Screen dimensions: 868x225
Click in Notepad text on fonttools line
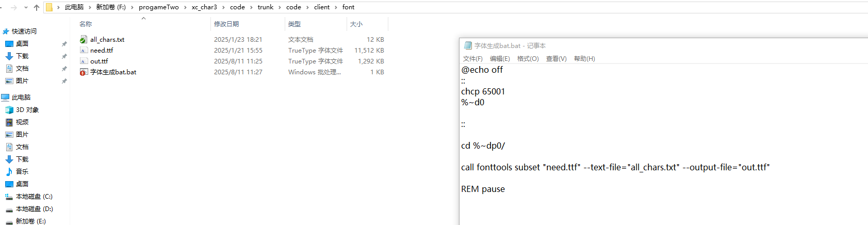[615, 167]
